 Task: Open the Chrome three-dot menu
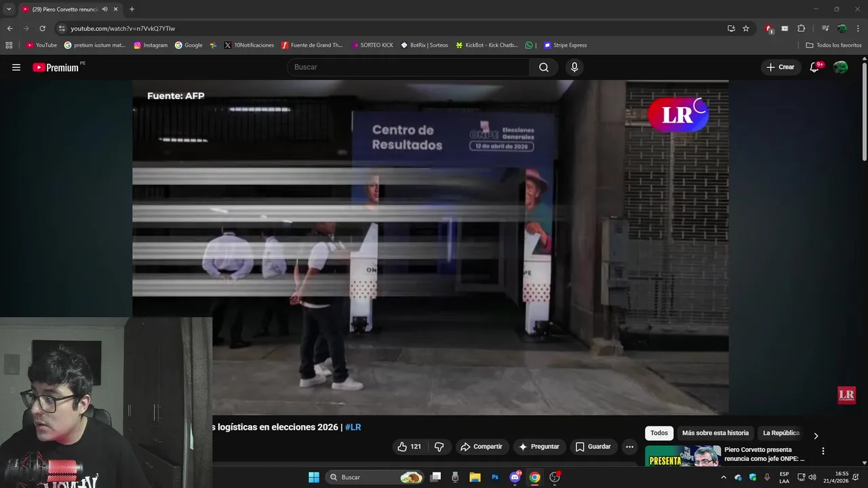pos(858,28)
